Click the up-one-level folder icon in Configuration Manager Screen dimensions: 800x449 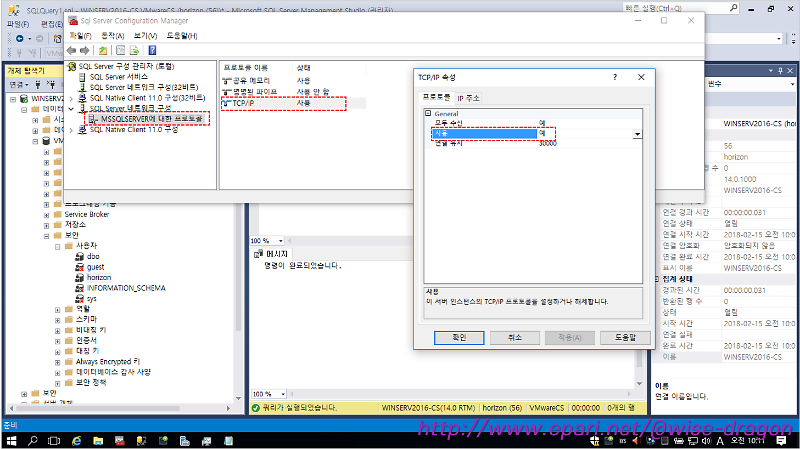click(103, 51)
